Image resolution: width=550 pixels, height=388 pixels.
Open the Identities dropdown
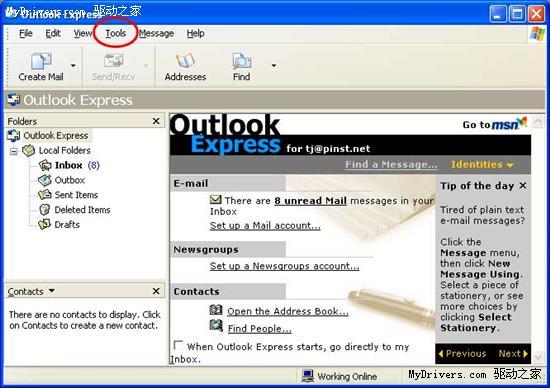[482, 165]
